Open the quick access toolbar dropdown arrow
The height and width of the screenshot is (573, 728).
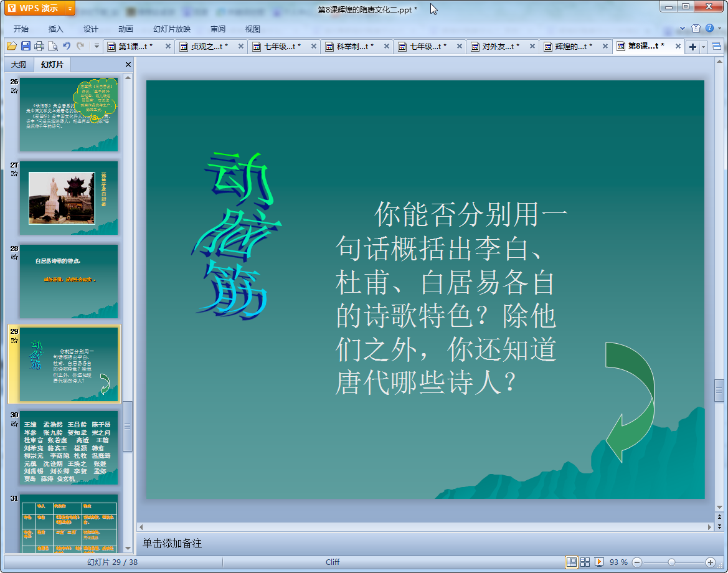[97, 46]
